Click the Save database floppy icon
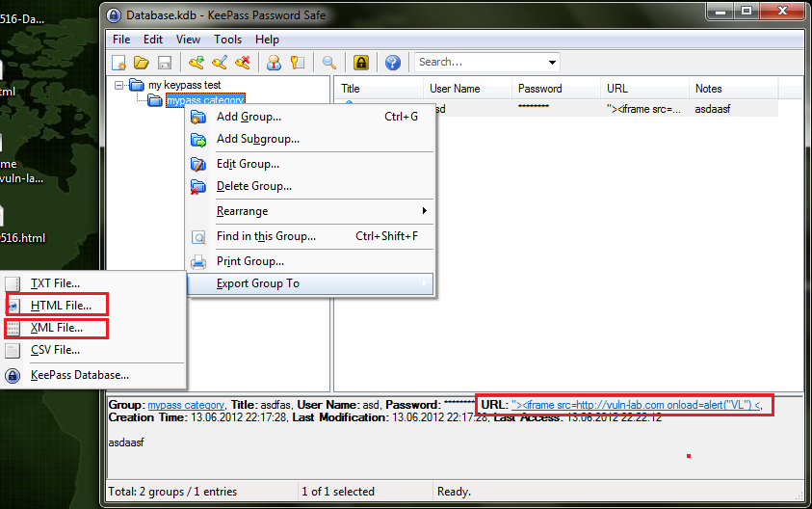The height and width of the screenshot is (509, 812). tap(164, 63)
